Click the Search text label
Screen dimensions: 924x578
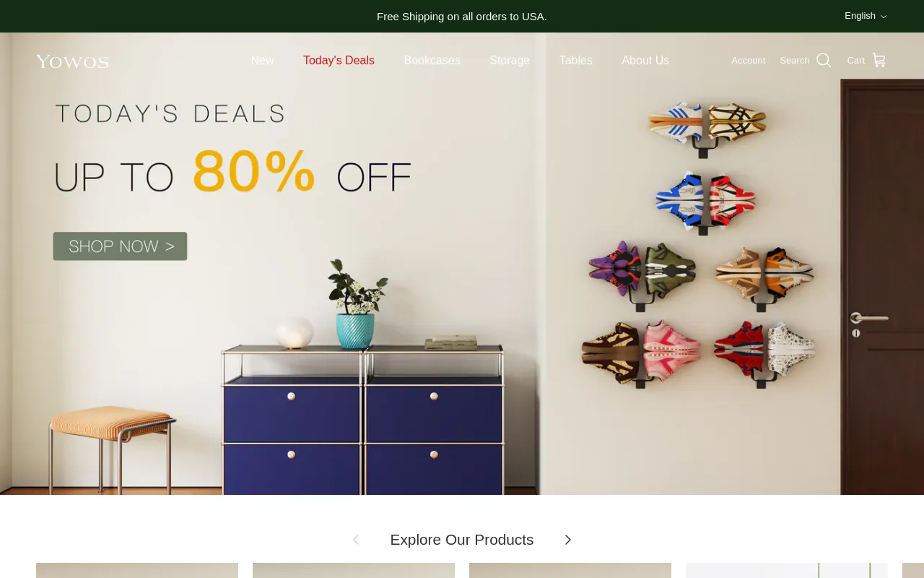click(x=794, y=61)
